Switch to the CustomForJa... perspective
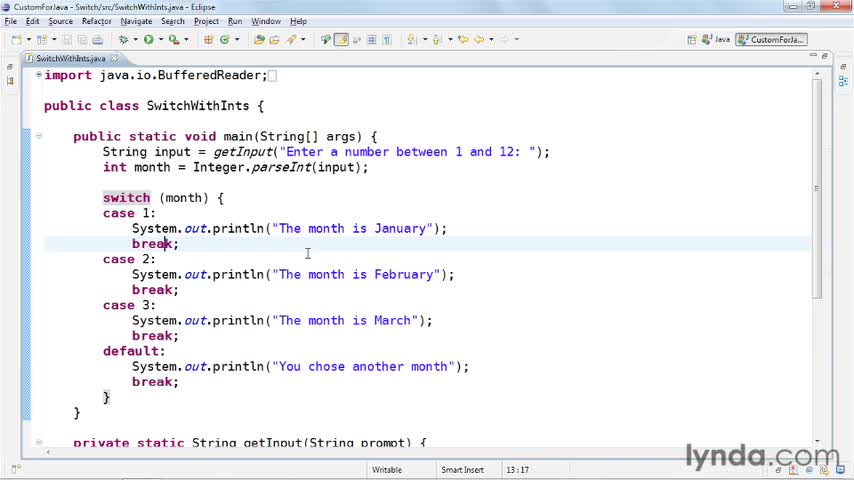 (771, 40)
